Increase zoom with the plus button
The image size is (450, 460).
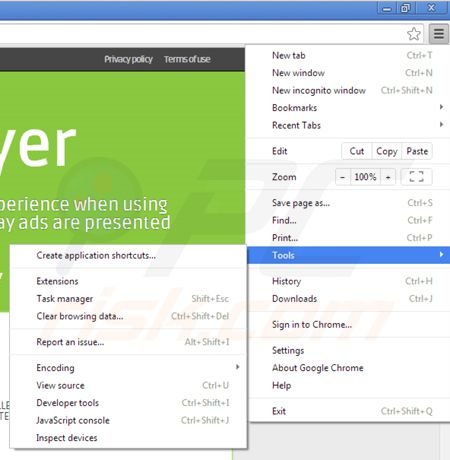click(x=388, y=177)
